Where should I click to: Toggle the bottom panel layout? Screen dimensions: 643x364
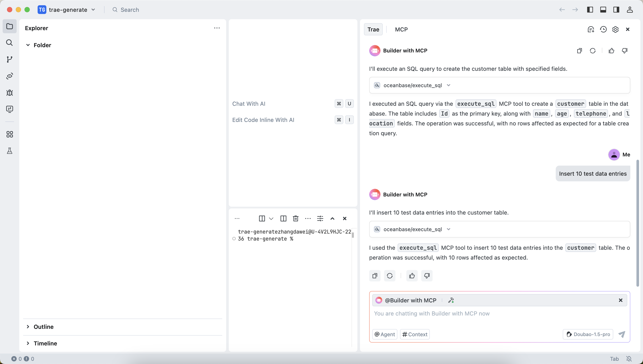(x=603, y=10)
